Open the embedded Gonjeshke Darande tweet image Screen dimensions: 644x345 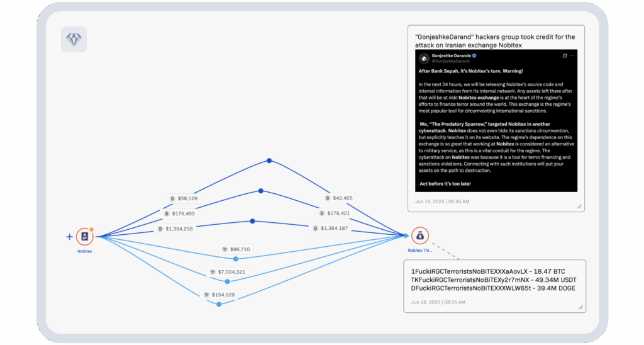496,121
